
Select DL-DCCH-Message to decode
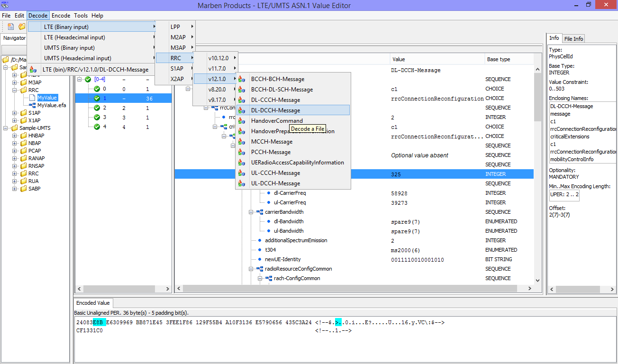[x=293, y=110]
